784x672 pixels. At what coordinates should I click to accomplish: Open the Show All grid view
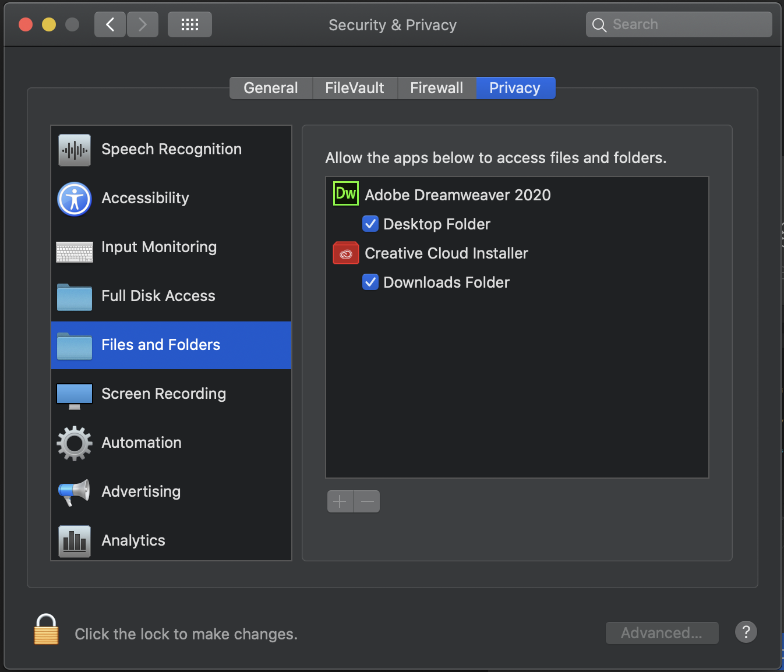(189, 24)
